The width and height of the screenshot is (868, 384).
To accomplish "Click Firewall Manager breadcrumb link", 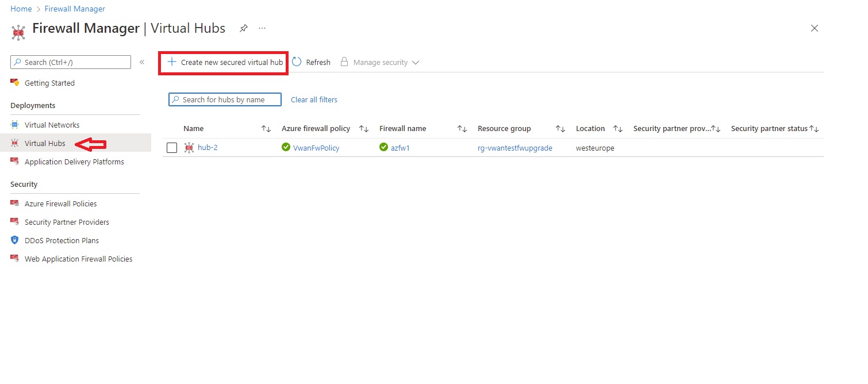I will click(x=75, y=9).
